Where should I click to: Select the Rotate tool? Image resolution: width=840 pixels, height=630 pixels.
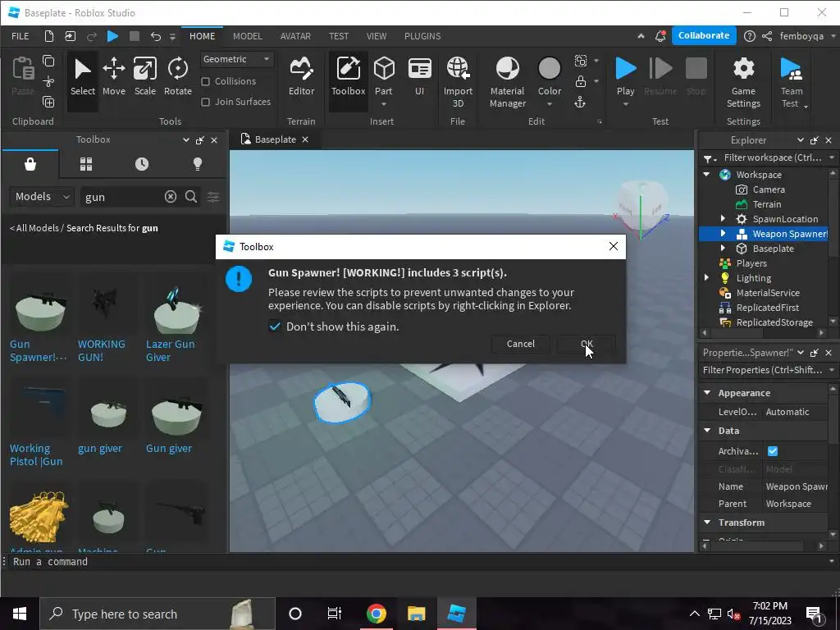click(178, 77)
